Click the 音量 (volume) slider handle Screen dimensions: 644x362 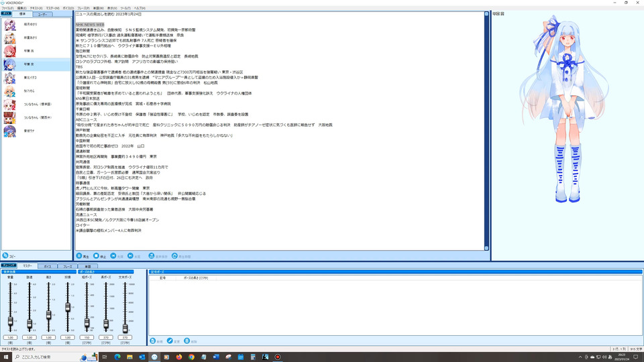coord(10,321)
